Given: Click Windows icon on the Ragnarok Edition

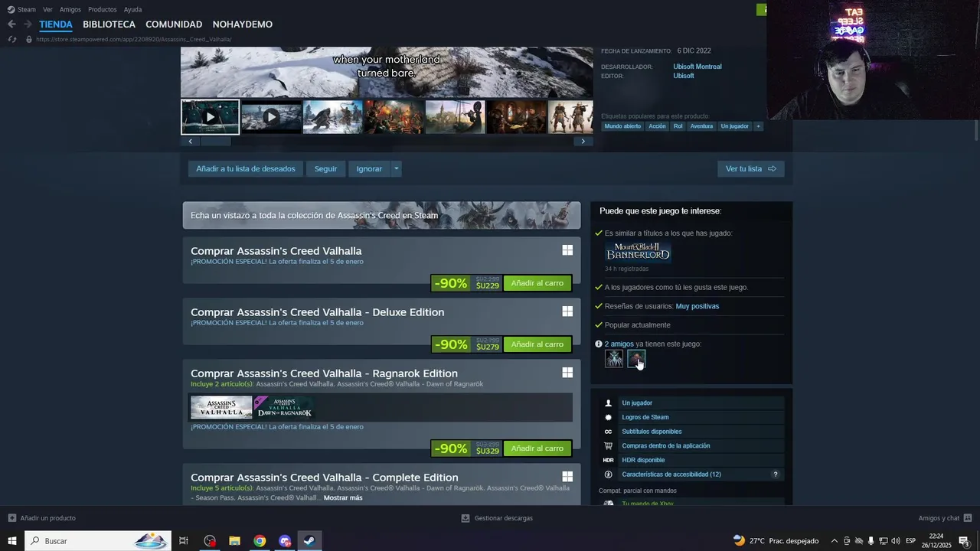Looking at the screenshot, I should coord(567,373).
